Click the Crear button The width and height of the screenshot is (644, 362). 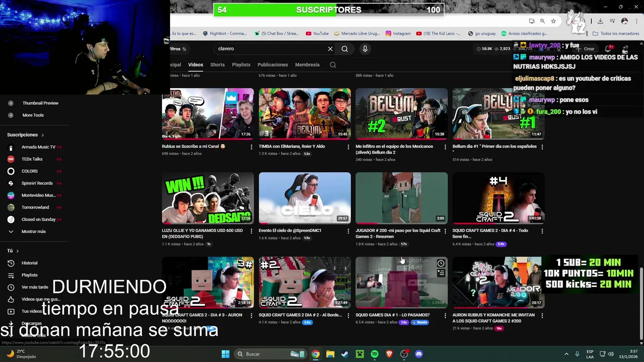tap(586, 49)
